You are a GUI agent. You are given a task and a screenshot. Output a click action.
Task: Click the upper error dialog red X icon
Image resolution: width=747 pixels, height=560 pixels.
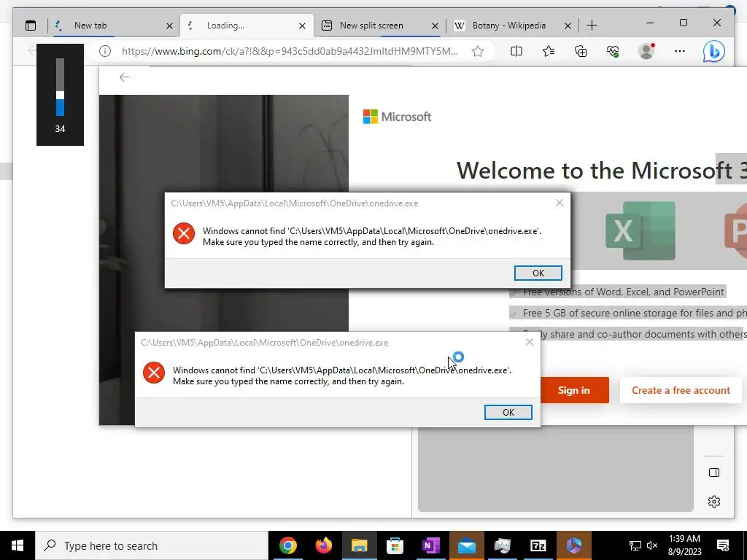(183, 233)
